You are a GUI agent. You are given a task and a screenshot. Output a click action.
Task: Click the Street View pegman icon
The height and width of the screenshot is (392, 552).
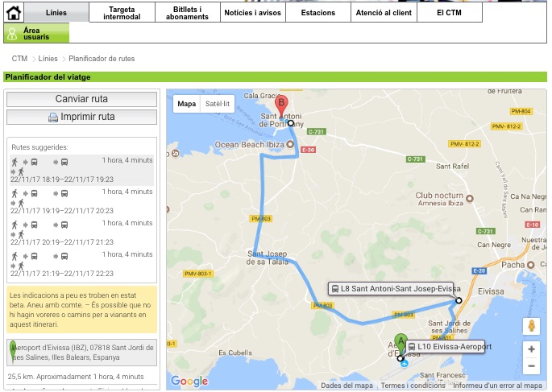(x=532, y=325)
